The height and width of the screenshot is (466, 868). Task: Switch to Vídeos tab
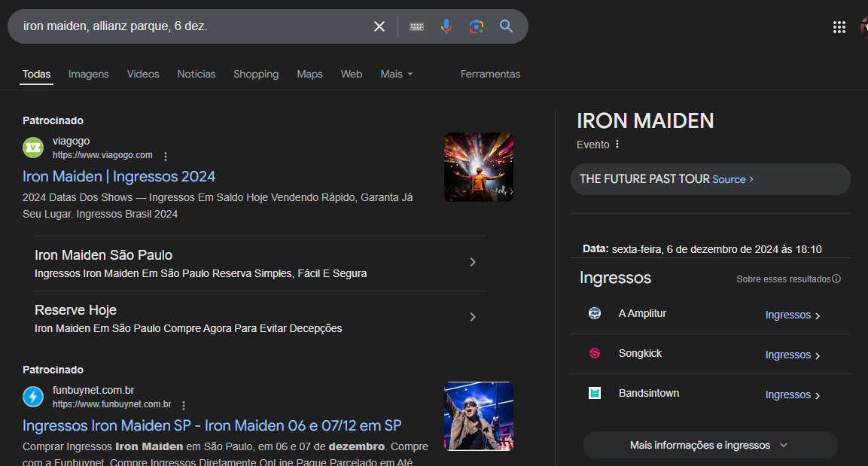click(143, 75)
